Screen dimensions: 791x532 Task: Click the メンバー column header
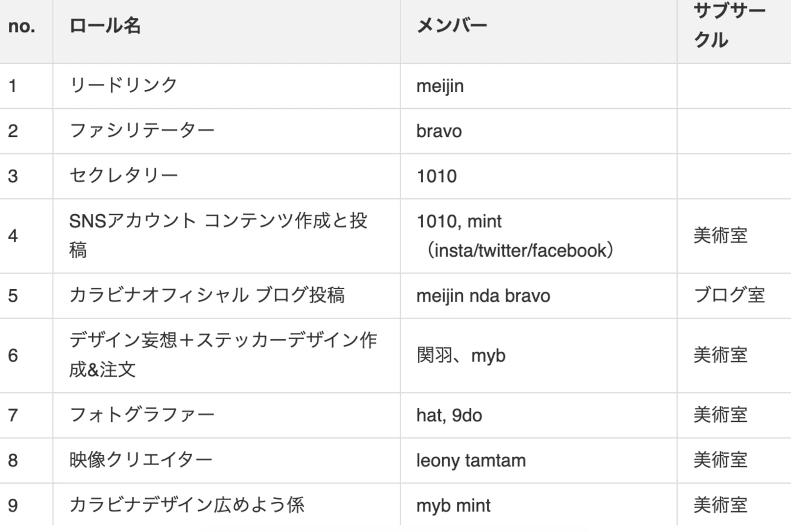[452, 26]
